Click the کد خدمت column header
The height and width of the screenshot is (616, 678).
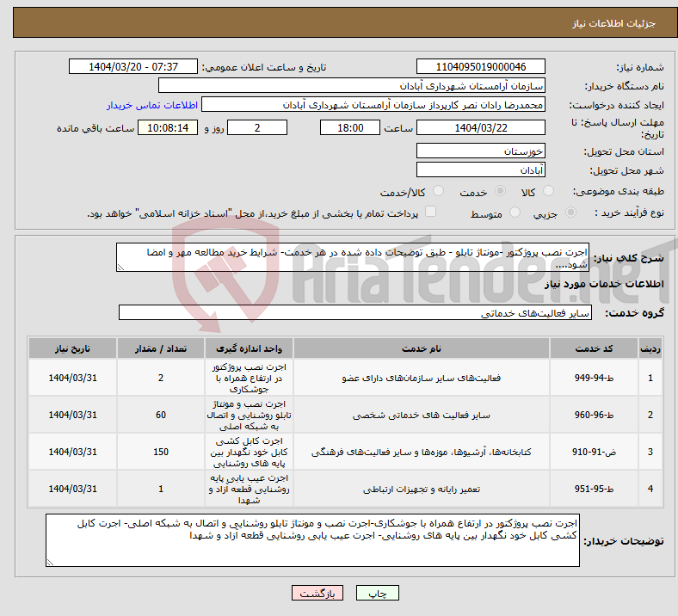(594, 348)
